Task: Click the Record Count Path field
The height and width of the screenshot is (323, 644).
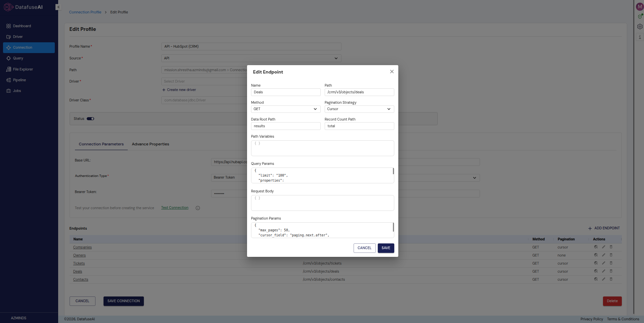Action: (x=359, y=126)
